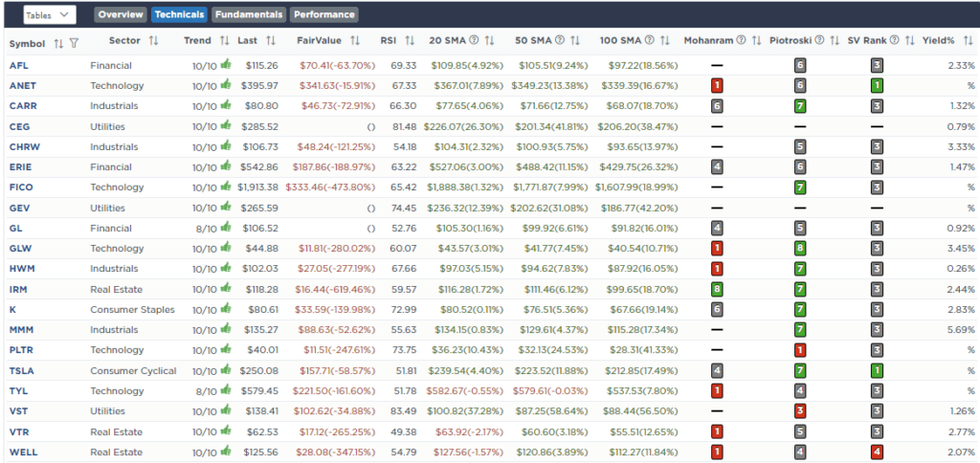The image size is (980, 463).
Task: Open the PLTR symbol link
Action: tap(20, 350)
